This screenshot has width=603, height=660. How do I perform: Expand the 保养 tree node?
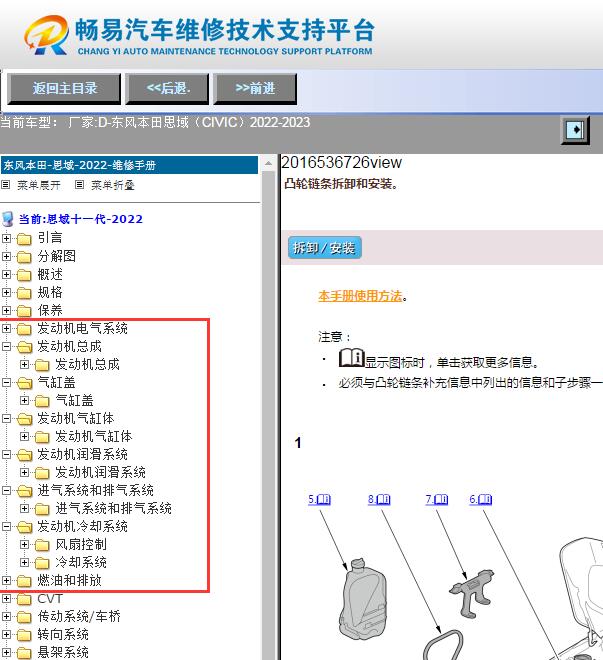pos(6,310)
